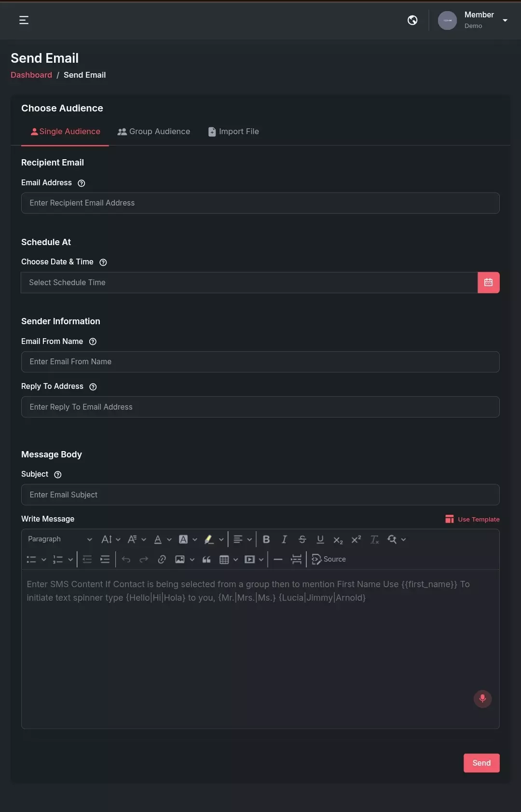This screenshot has height=812, width=521.
Task: Click the insert table icon
Action: (x=224, y=560)
